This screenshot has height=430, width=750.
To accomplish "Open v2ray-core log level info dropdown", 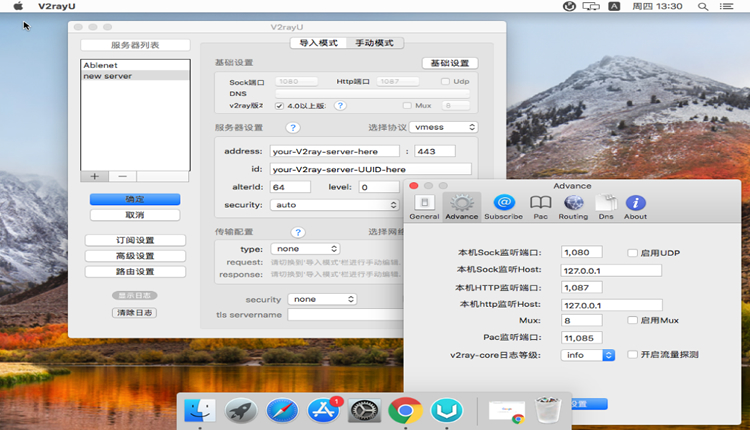I will [x=587, y=355].
